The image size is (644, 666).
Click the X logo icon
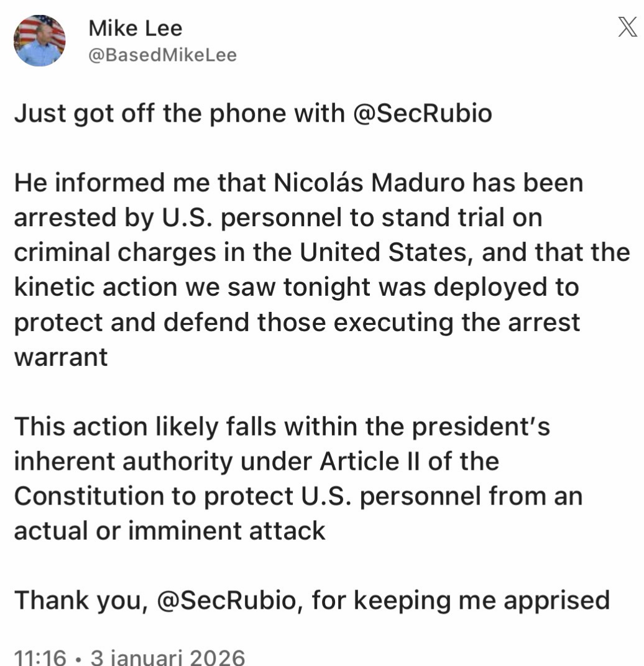pos(627,28)
